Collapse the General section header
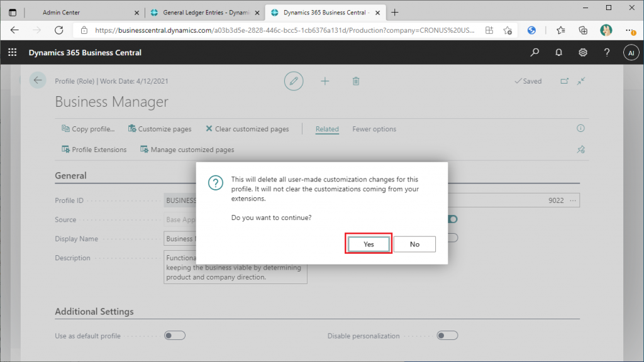 tap(70, 176)
